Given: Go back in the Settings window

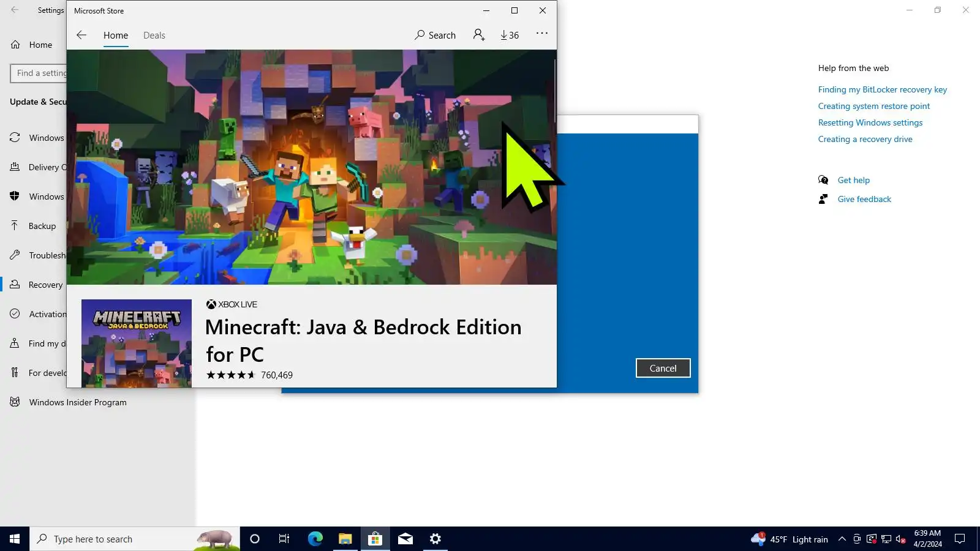Looking at the screenshot, I should pyautogui.click(x=15, y=10).
